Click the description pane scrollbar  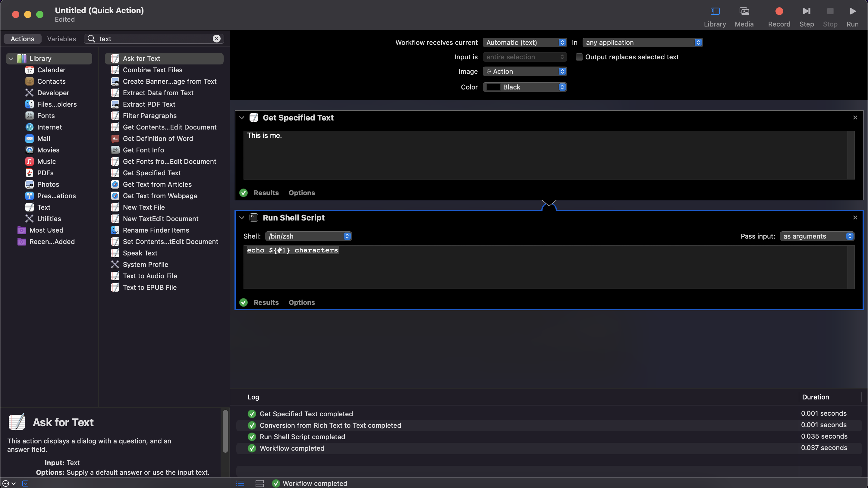click(225, 431)
